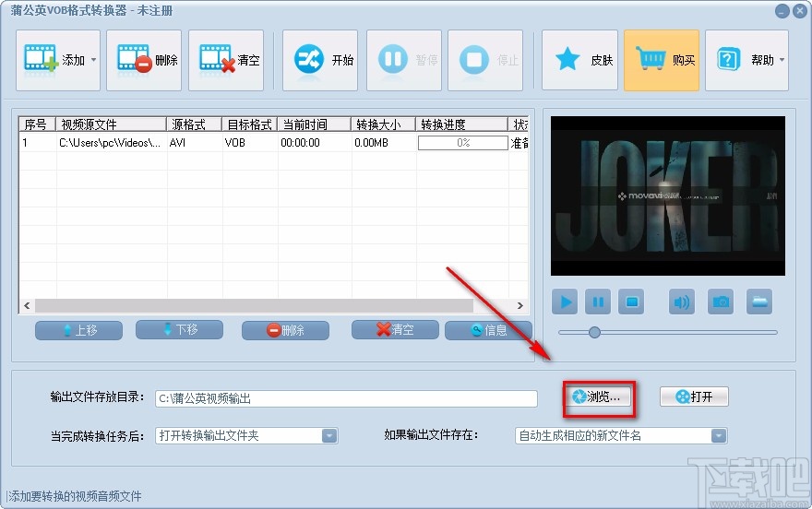Click the output directory path field
Screen dimensions: 812x509
coord(346,398)
